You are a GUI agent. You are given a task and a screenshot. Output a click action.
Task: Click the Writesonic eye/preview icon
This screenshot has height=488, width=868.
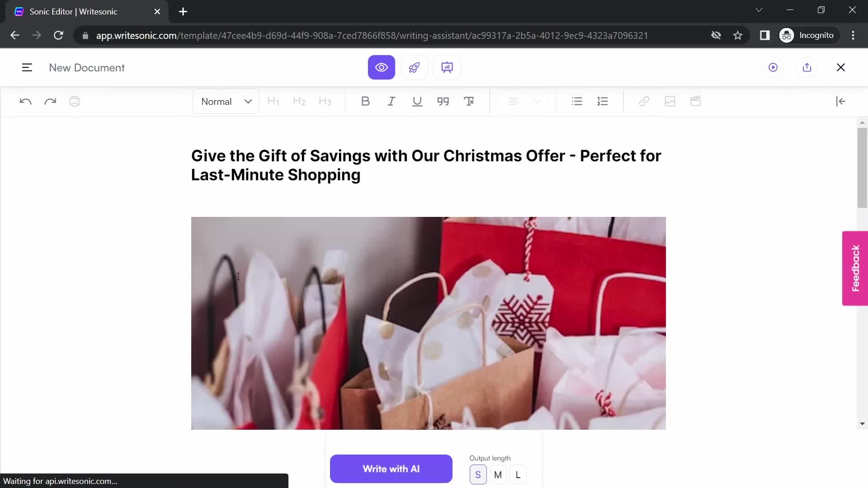[382, 67]
